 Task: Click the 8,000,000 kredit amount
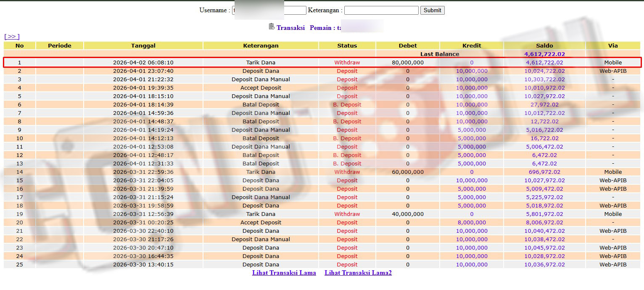(x=472, y=222)
